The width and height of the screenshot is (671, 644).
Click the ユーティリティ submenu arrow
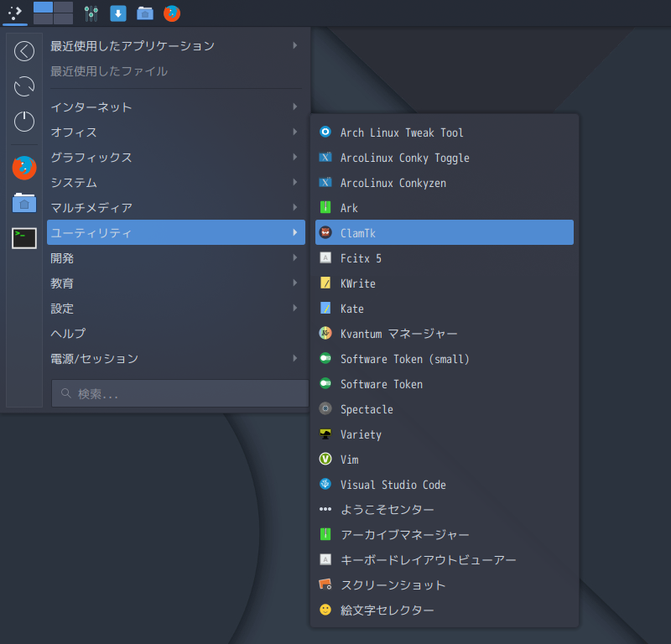tap(295, 232)
